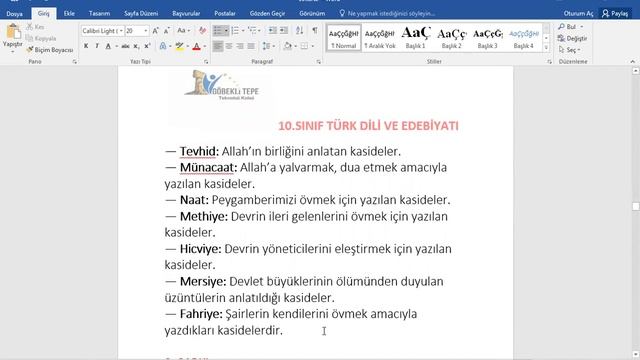Increase paragraph indent

tap(284, 31)
